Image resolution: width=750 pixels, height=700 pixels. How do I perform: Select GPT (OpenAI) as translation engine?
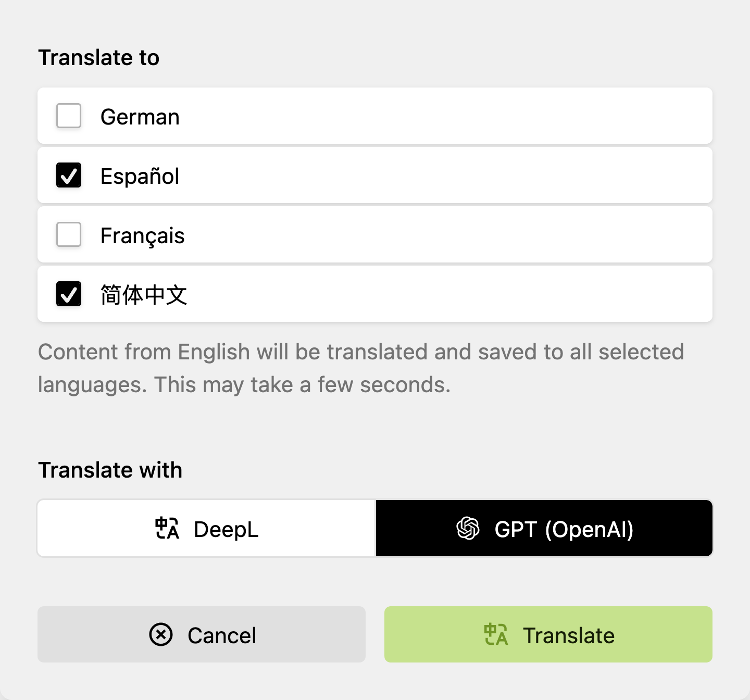coord(544,528)
